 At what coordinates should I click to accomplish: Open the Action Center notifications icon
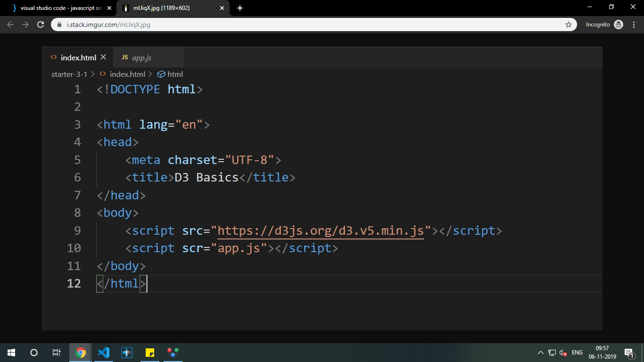pos(628,352)
